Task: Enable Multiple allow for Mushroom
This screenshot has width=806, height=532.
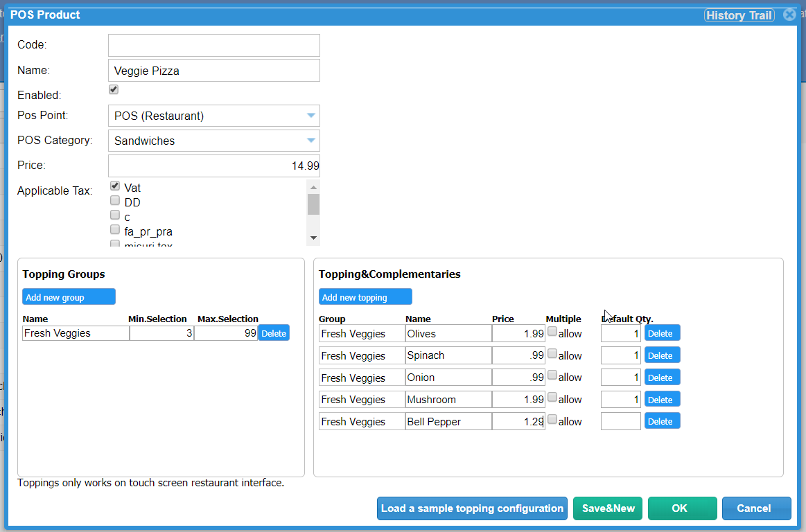Action: pyautogui.click(x=552, y=398)
